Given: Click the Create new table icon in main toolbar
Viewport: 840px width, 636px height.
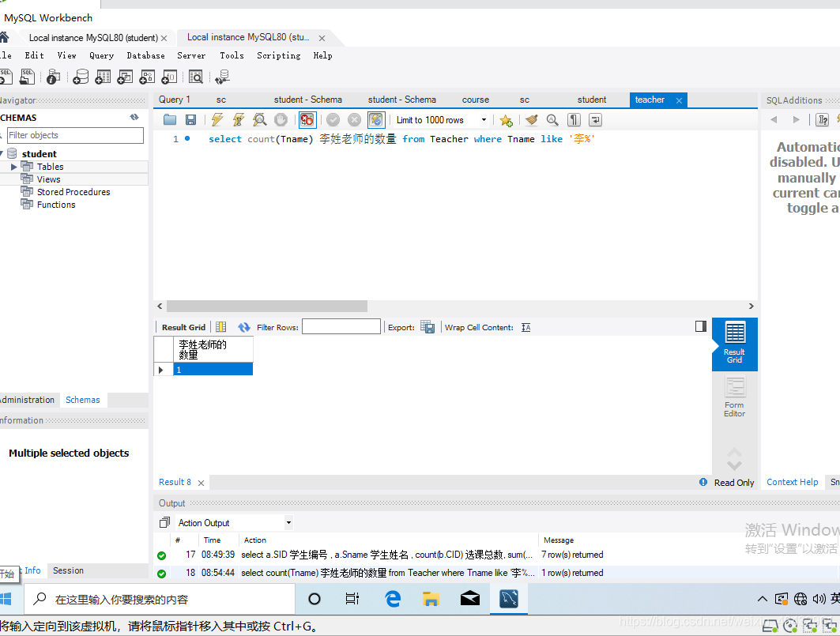Looking at the screenshot, I should (103, 77).
